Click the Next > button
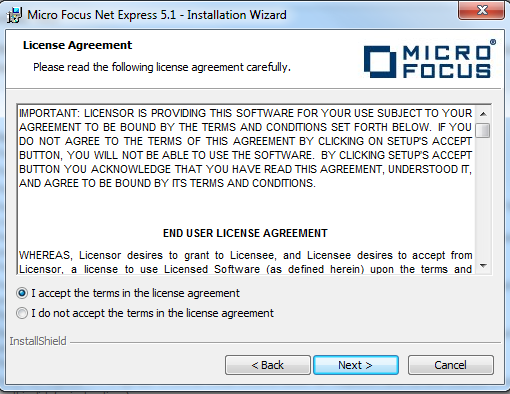The width and height of the screenshot is (510, 394). (356, 365)
